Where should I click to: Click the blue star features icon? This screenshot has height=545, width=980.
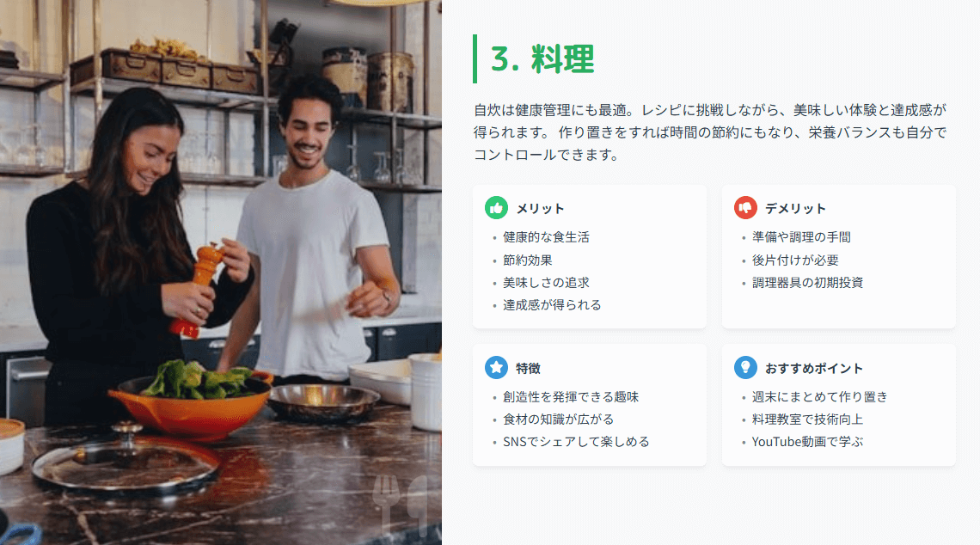(x=496, y=368)
